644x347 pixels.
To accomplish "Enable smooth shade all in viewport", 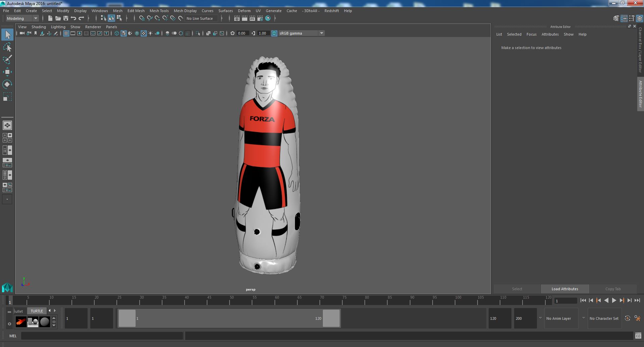I will tap(123, 33).
